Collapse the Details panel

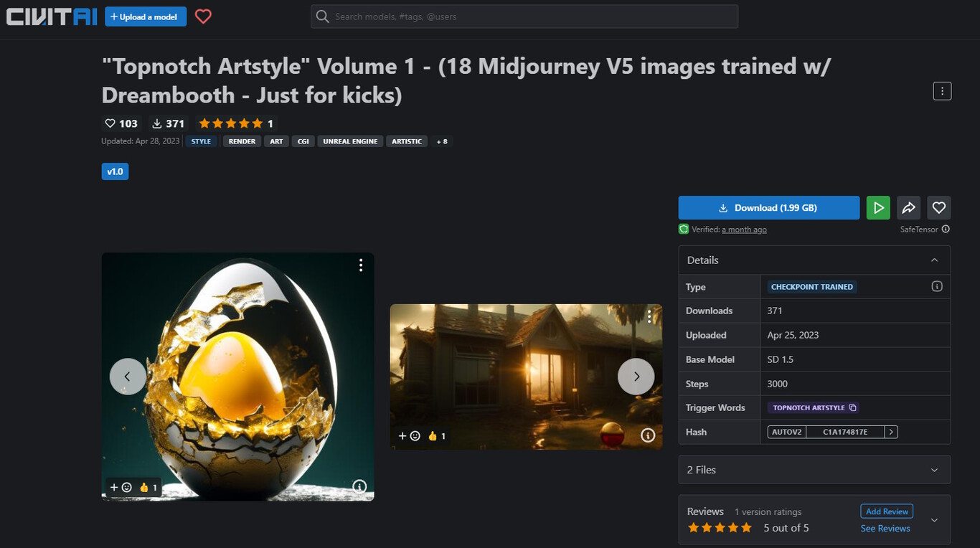pyautogui.click(x=934, y=260)
